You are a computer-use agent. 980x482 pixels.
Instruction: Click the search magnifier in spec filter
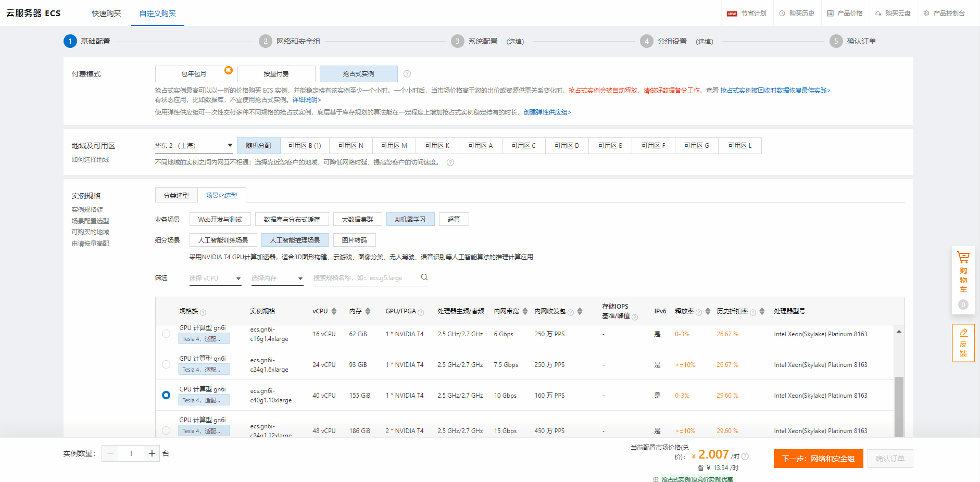(x=424, y=277)
